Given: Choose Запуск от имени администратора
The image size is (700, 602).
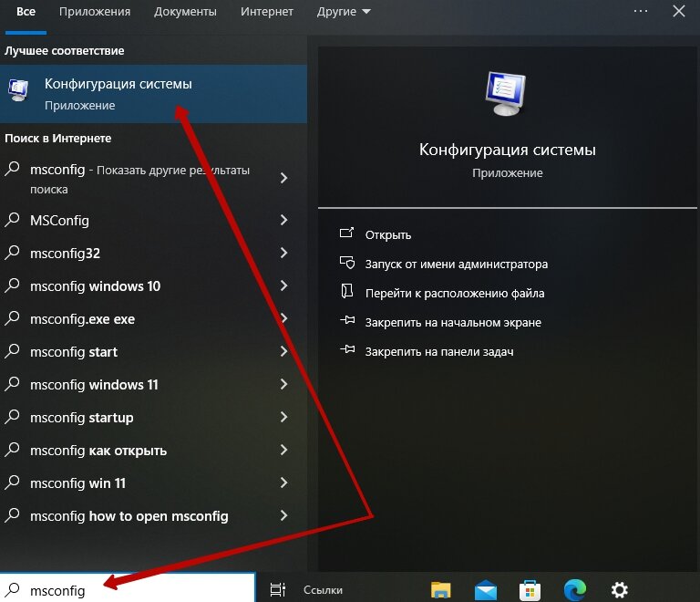Looking at the screenshot, I should 457,264.
